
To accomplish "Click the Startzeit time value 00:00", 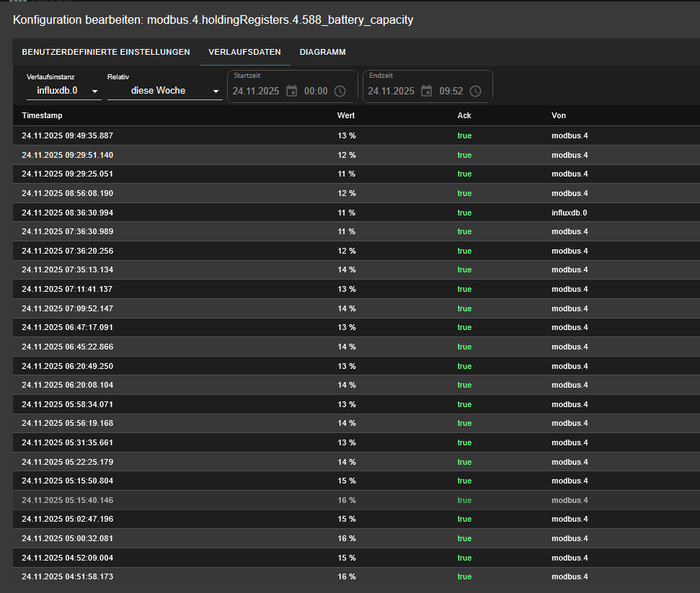I will (316, 91).
